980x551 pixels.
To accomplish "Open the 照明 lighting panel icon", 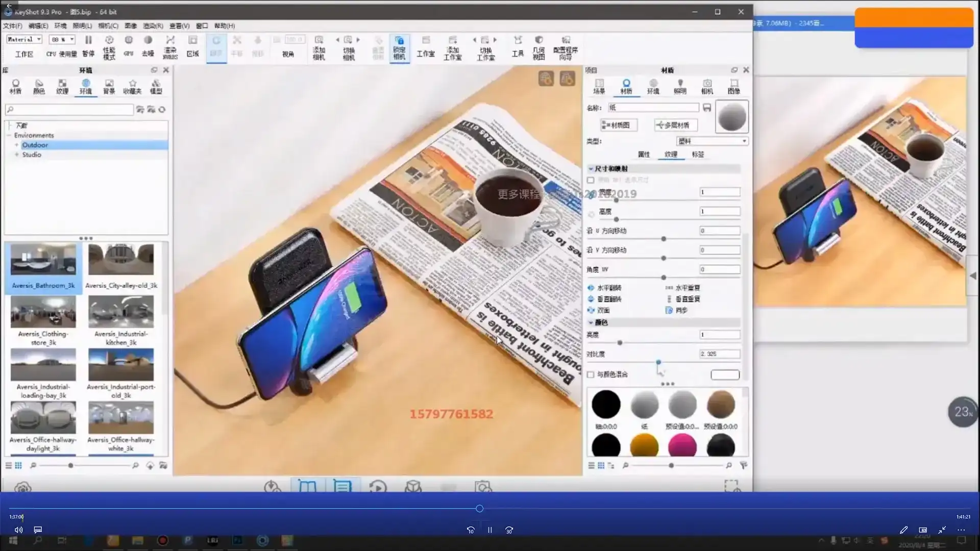I will pyautogui.click(x=680, y=84).
